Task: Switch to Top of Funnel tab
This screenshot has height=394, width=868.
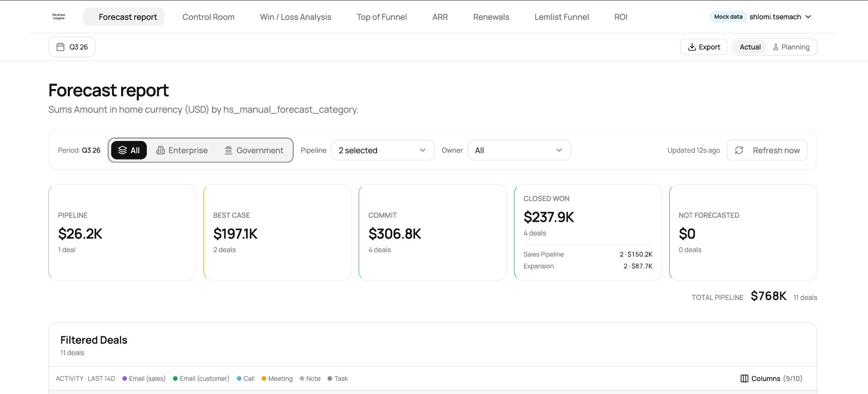Action: pos(382,17)
